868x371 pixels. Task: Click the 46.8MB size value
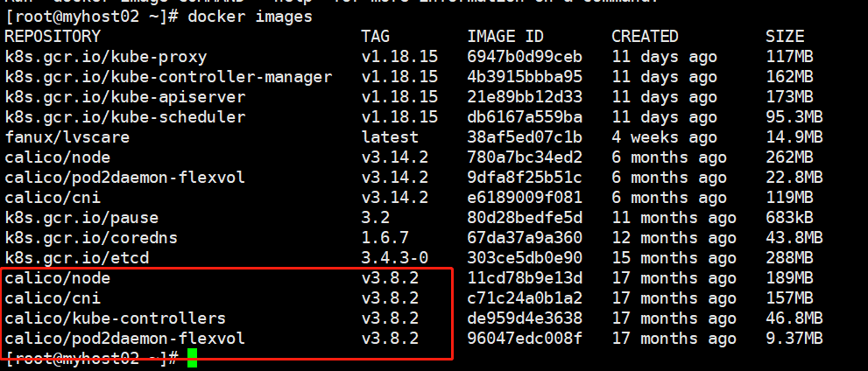pyautogui.click(x=794, y=318)
